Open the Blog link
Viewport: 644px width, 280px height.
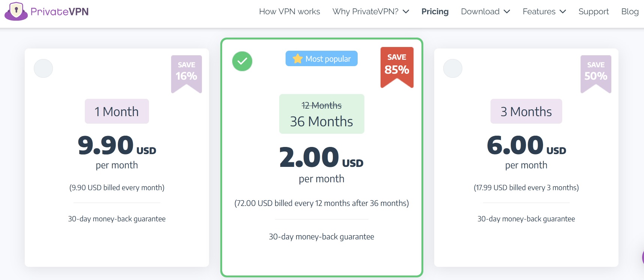pyautogui.click(x=630, y=12)
